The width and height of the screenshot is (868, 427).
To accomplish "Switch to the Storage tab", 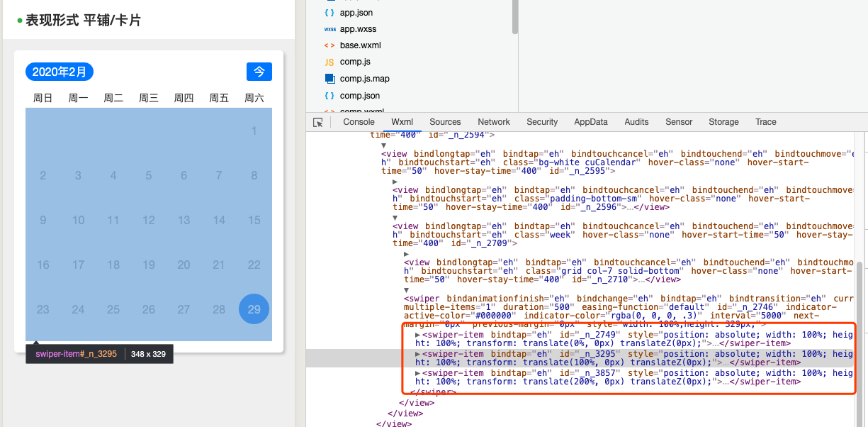I will [x=723, y=122].
